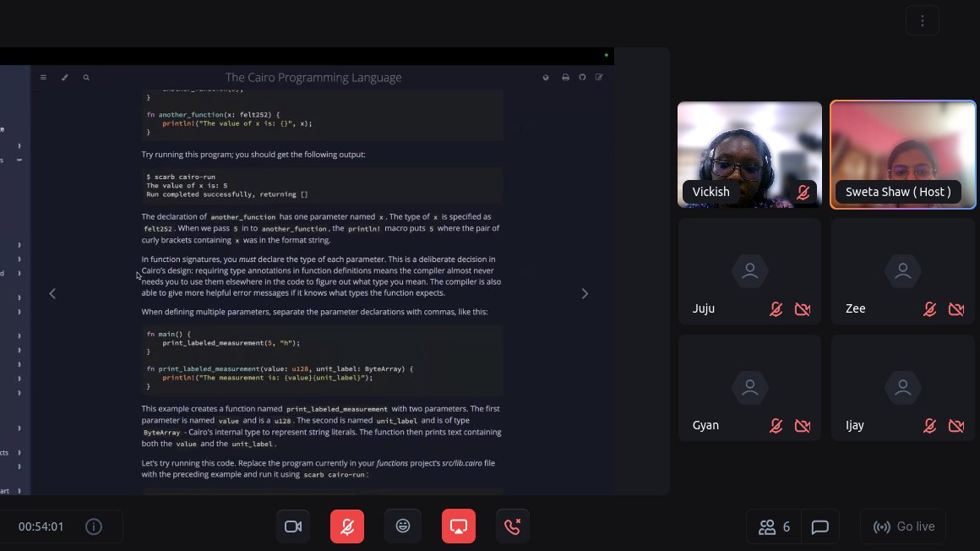Open the GitHub repository icon in book toolbar
The height and width of the screenshot is (551, 980).
point(582,77)
